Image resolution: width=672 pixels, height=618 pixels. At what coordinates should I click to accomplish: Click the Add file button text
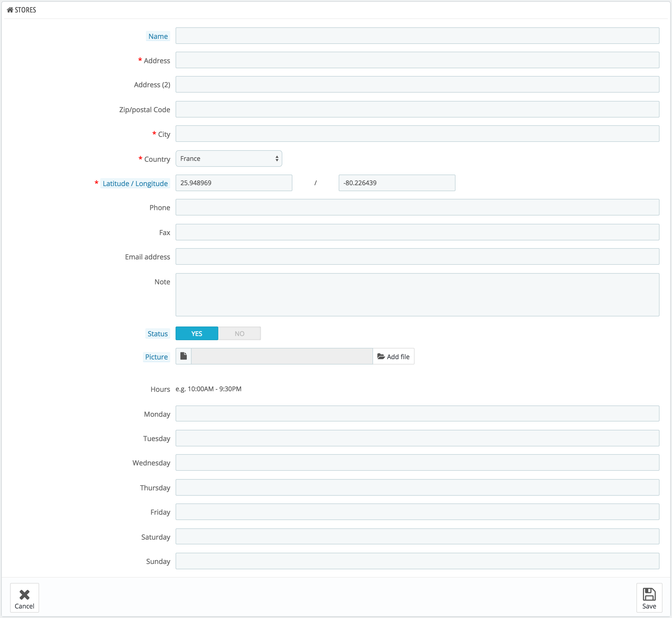pyautogui.click(x=398, y=356)
